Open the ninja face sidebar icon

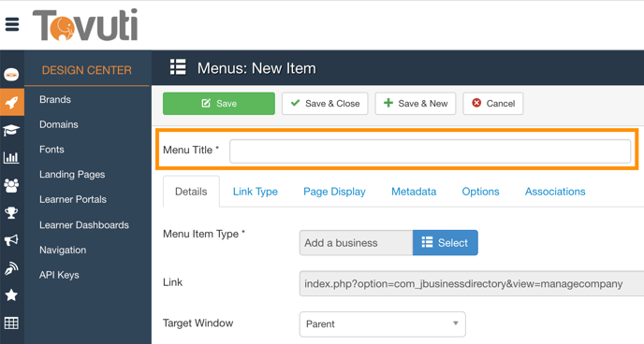coord(11,75)
